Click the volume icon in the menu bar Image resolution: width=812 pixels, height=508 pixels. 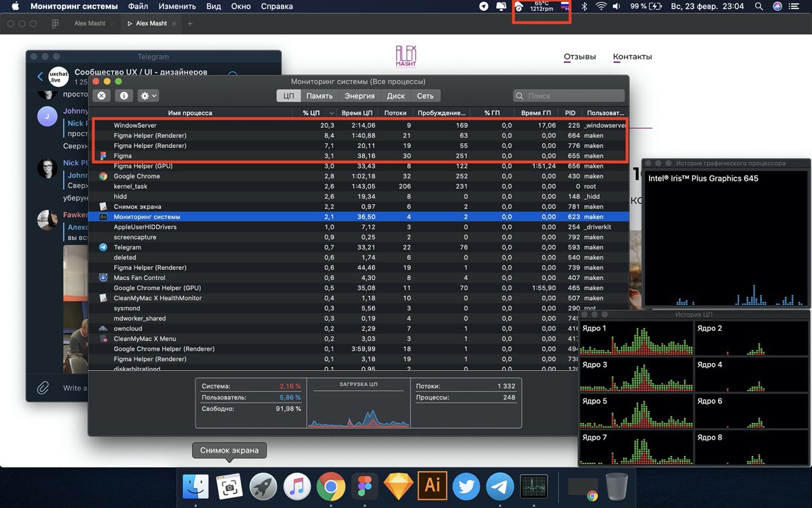tap(617, 6)
